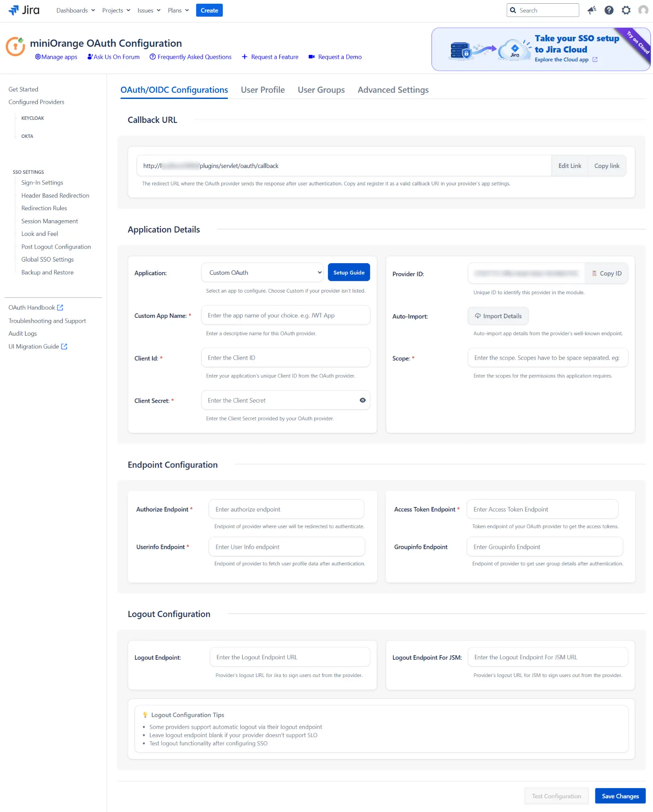Open the OAuth Handbook external link
The image size is (653, 812).
(x=36, y=308)
